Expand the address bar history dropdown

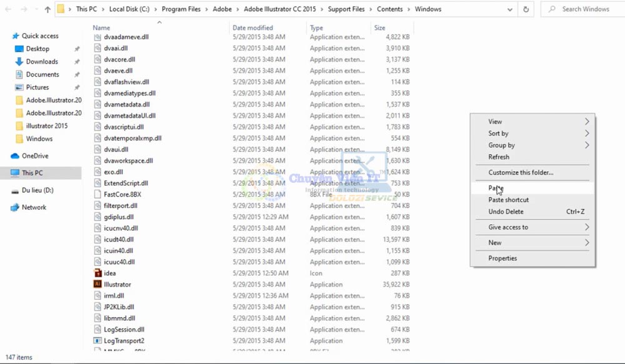511,9
